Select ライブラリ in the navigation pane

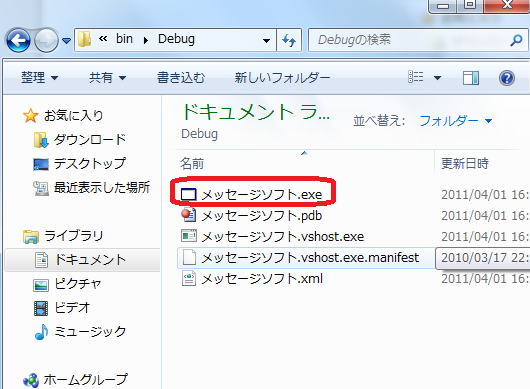coord(73,236)
